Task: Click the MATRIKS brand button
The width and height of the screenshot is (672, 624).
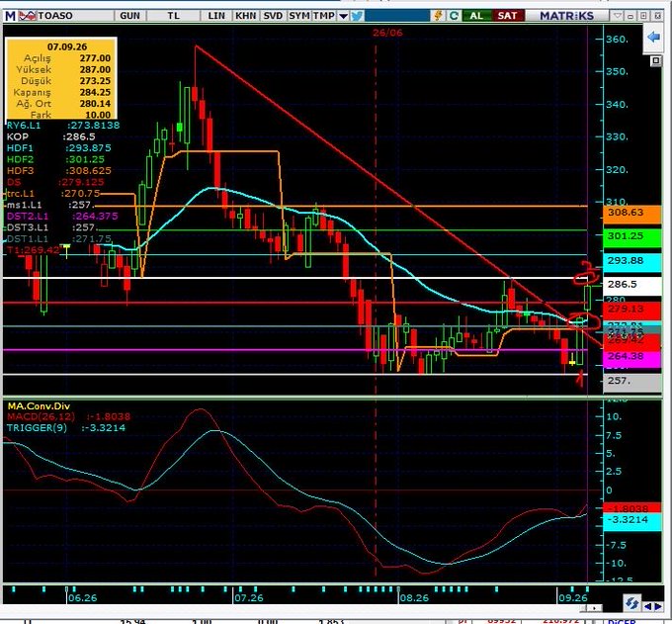Action: [566, 16]
